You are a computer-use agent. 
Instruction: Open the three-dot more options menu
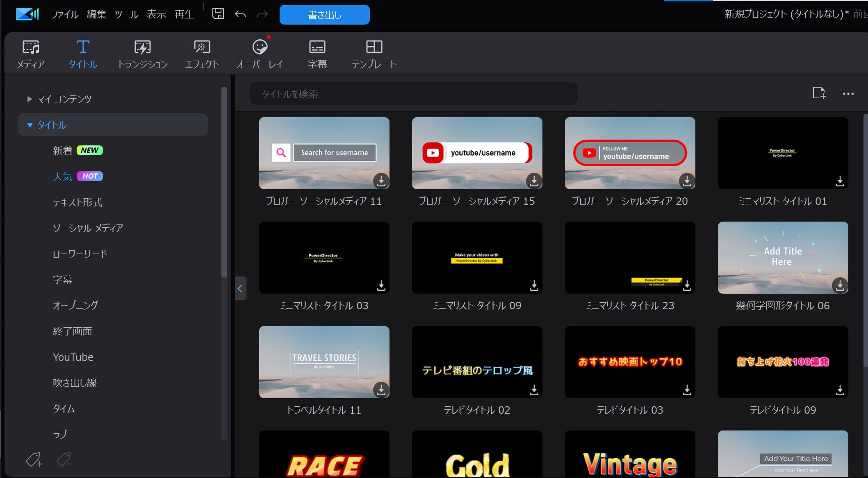(848, 94)
